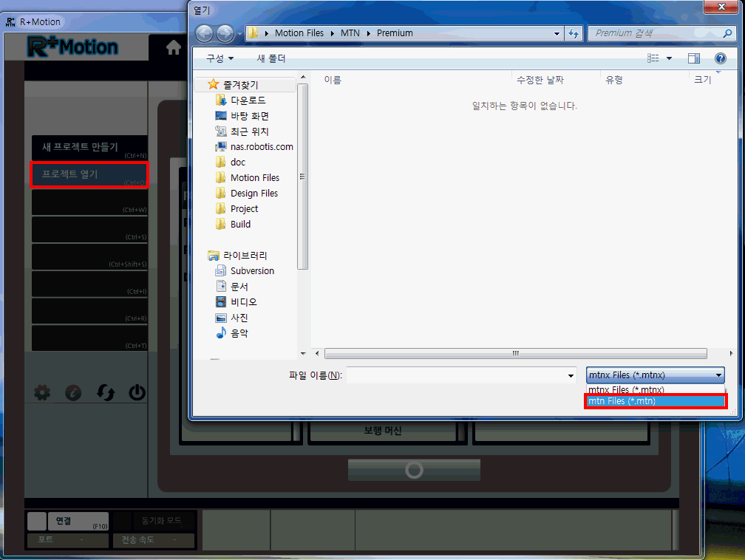The height and width of the screenshot is (560, 745).
Task: Click the 새 폴더 button
Action: (271, 58)
